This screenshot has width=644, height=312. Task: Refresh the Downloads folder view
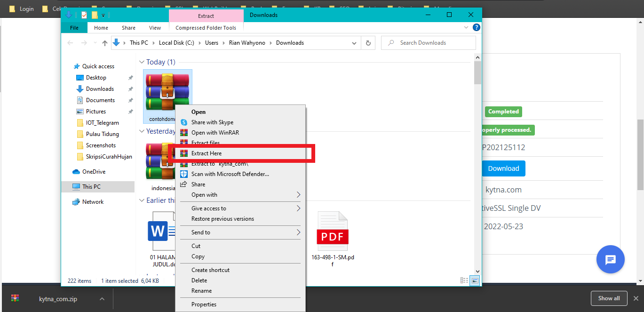tap(368, 43)
